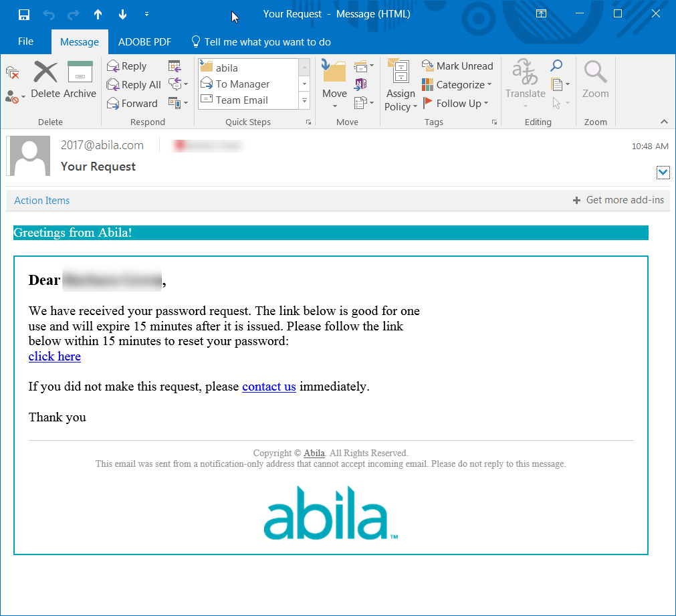Open Customize Quick Access Toolbar dropdown

point(146,14)
